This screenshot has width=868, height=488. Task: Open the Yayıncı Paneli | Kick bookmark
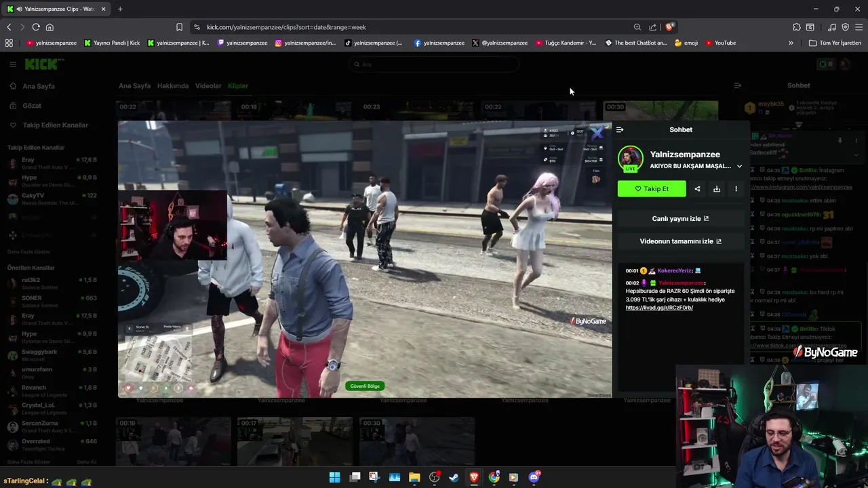tap(112, 43)
